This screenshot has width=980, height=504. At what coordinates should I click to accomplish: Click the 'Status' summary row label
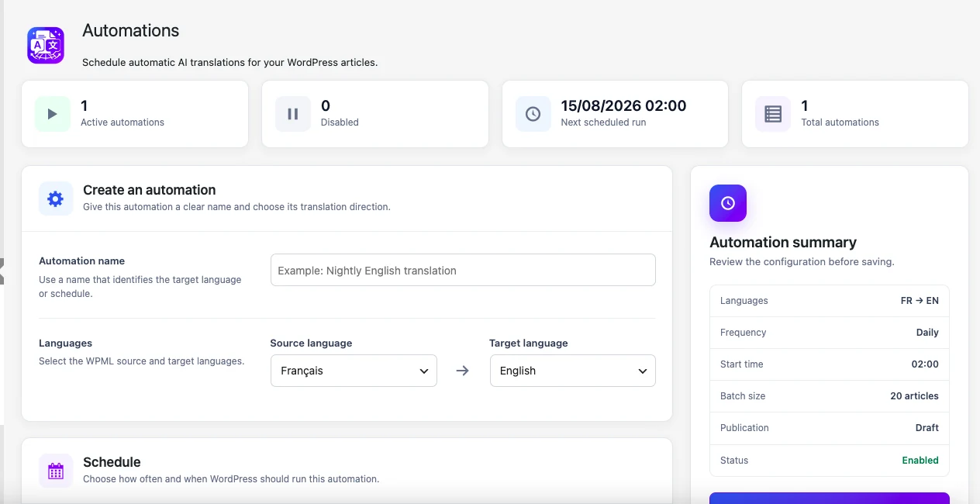pos(734,461)
